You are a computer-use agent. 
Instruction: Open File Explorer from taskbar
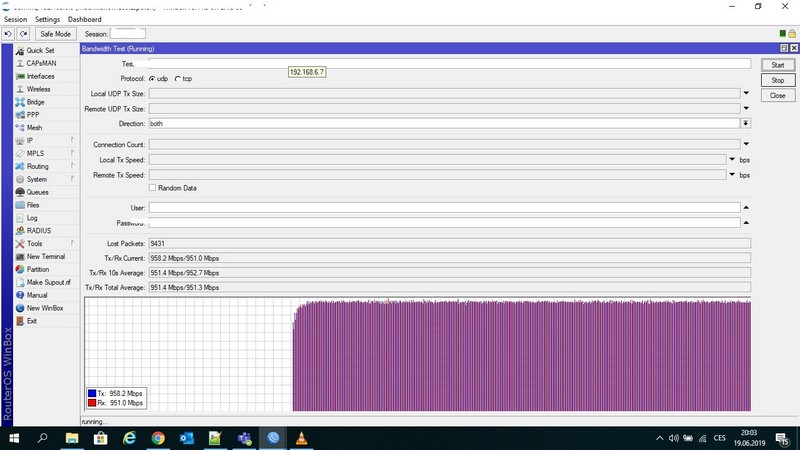72,438
